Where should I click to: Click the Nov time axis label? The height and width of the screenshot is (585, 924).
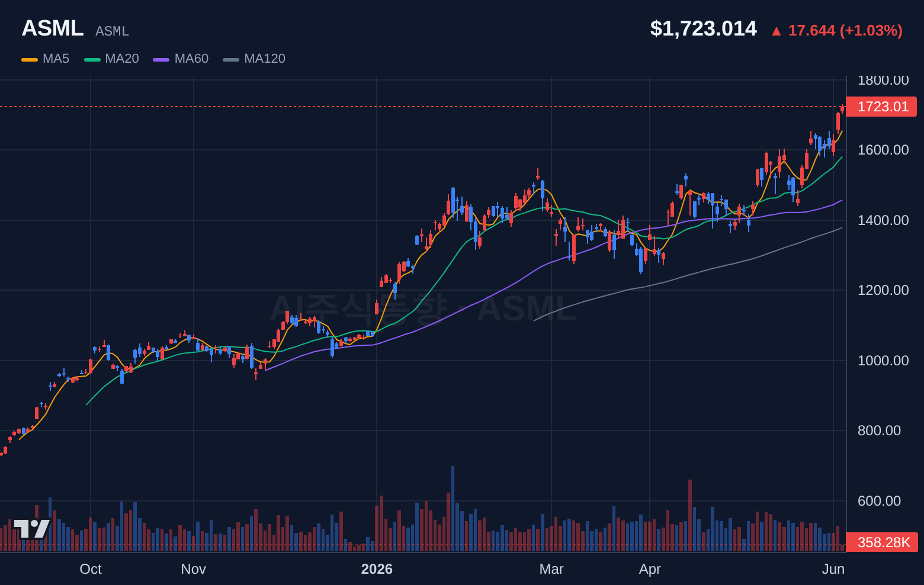194,569
